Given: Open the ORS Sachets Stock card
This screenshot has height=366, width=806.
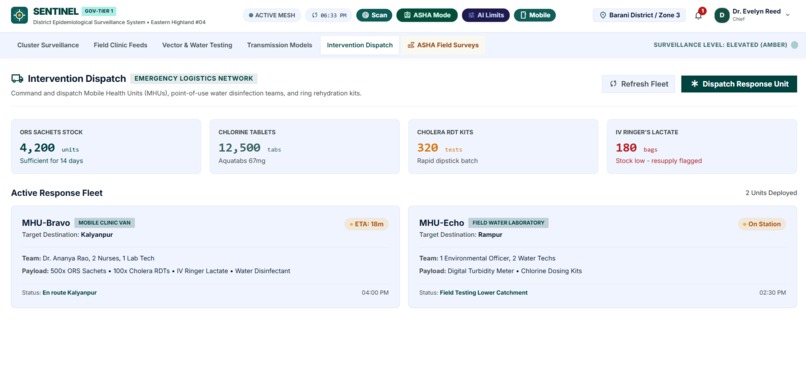Looking at the screenshot, I should pyautogui.click(x=106, y=147).
